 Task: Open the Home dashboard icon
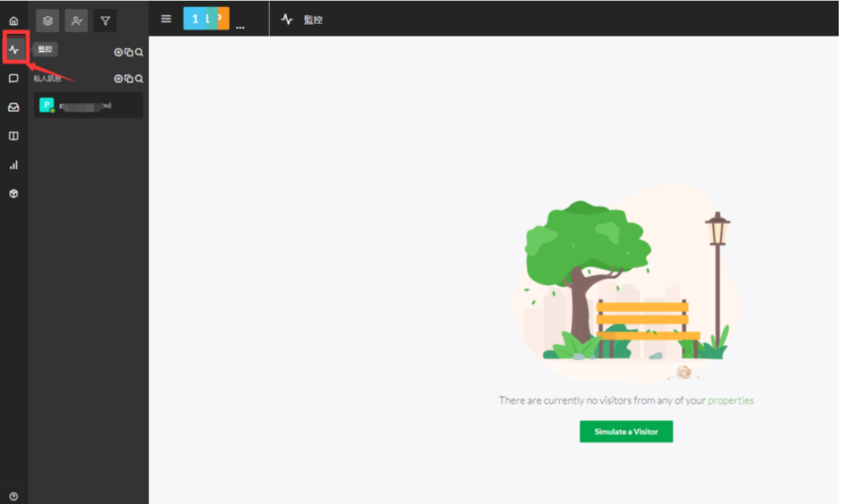pos(13,21)
